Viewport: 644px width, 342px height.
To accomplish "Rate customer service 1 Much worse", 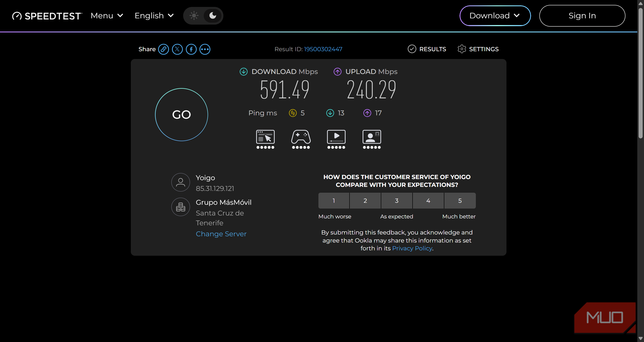I will pyautogui.click(x=334, y=201).
